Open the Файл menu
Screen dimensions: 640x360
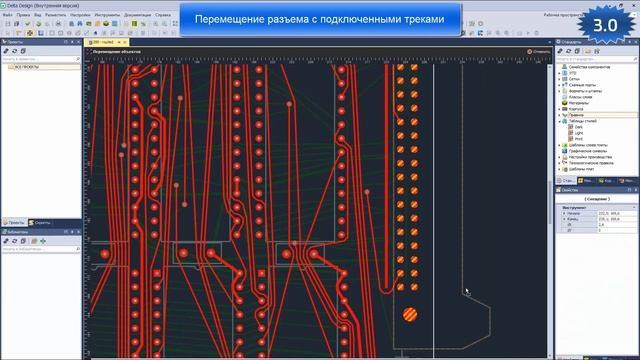pyautogui.click(x=7, y=15)
